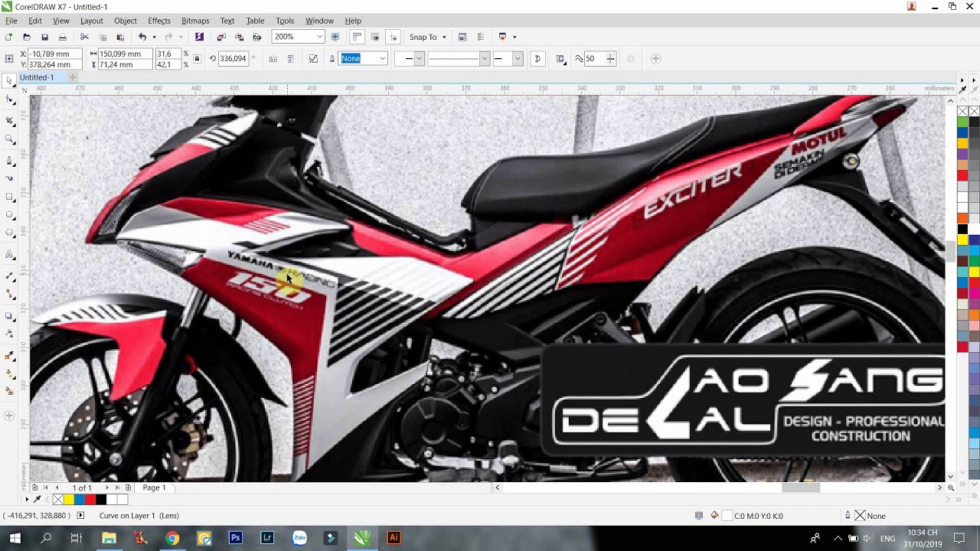Viewport: 980px width, 551px height.
Task: Click the Export icon in standard toolbar
Action: coord(239,37)
